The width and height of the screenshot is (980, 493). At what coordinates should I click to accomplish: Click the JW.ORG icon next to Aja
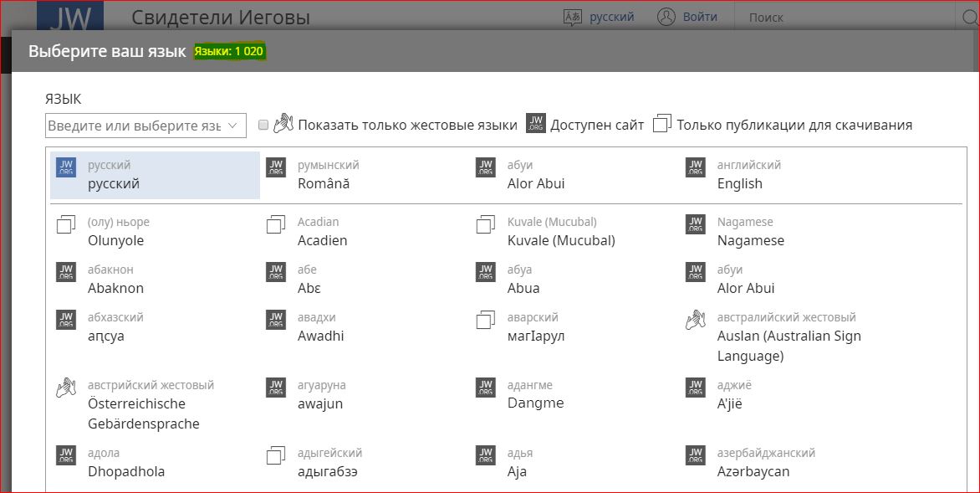pos(486,455)
